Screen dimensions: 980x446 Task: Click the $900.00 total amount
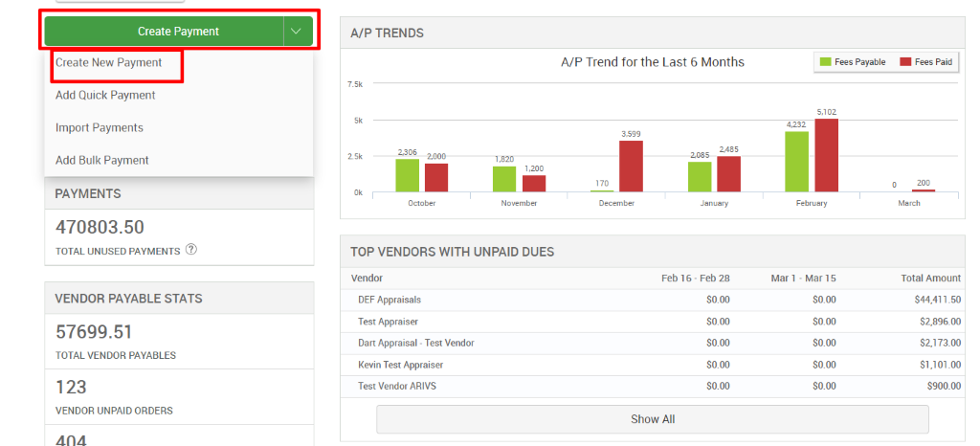click(945, 386)
